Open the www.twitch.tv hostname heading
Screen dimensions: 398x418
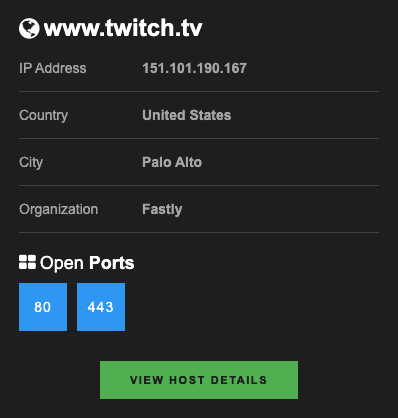[123, 28]
